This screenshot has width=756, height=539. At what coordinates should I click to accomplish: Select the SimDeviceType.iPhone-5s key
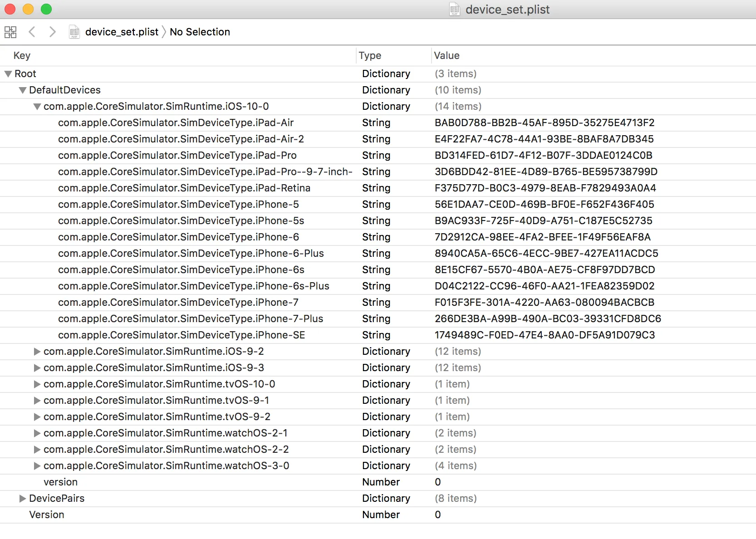point(181,220)
